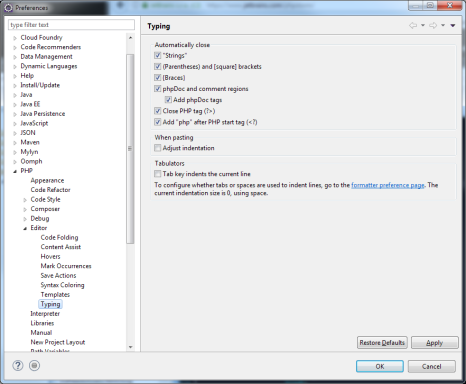Screen dimensions: 466x384
Task: Collapse the Editor node under PHP
Action: click(x=25, y=228)
